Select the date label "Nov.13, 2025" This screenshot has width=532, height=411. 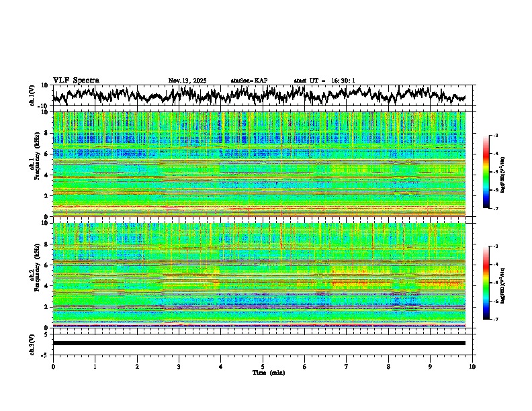[x=187, y=81]
